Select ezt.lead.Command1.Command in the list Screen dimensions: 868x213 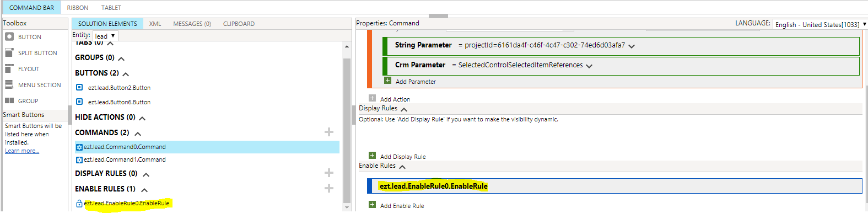click(125, 159)
